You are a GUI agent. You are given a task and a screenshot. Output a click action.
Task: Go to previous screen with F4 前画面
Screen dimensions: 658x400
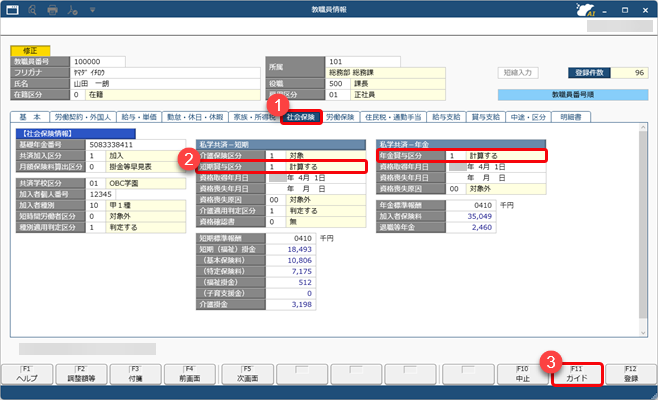tap(190, 374)
